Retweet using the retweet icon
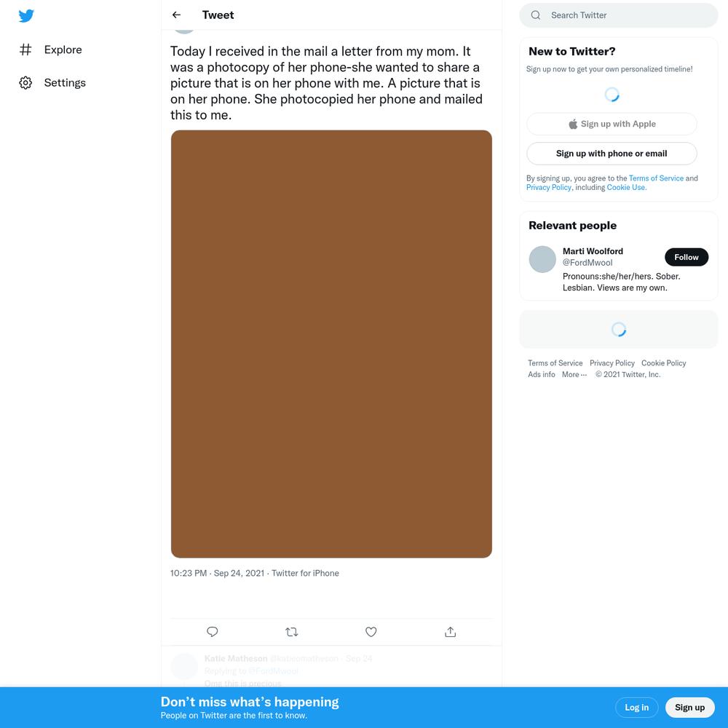This screenshot has height=728, width=728. point(292,631)
